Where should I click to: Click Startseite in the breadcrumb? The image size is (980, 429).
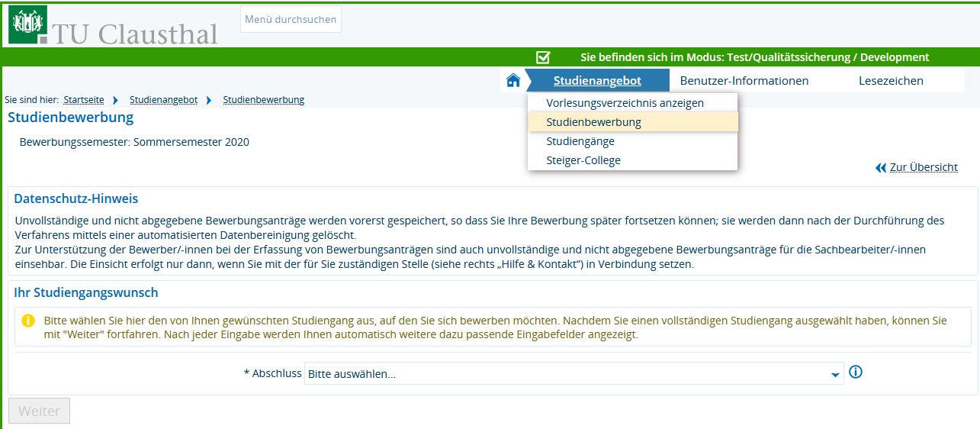click(84, 100)
